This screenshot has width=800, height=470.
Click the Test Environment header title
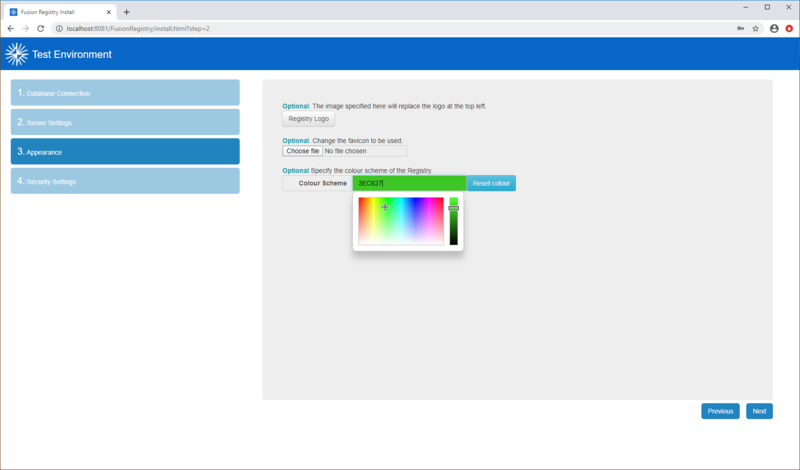(x=71, y=54)
